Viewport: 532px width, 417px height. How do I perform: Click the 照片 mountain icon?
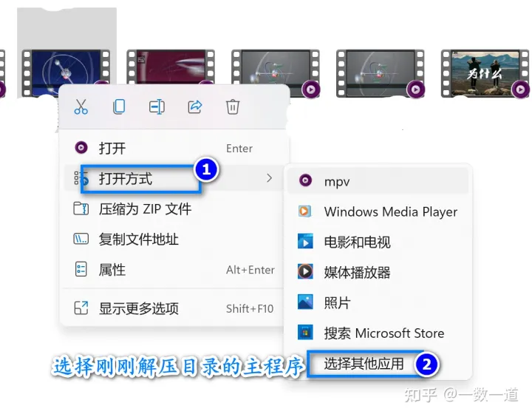pyautogui.click(x=305, y=302)
